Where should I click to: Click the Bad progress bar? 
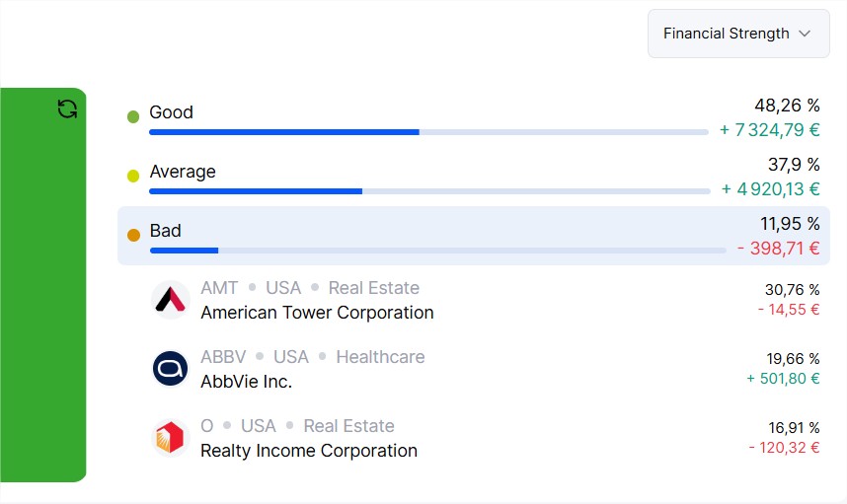pos(438,251)
